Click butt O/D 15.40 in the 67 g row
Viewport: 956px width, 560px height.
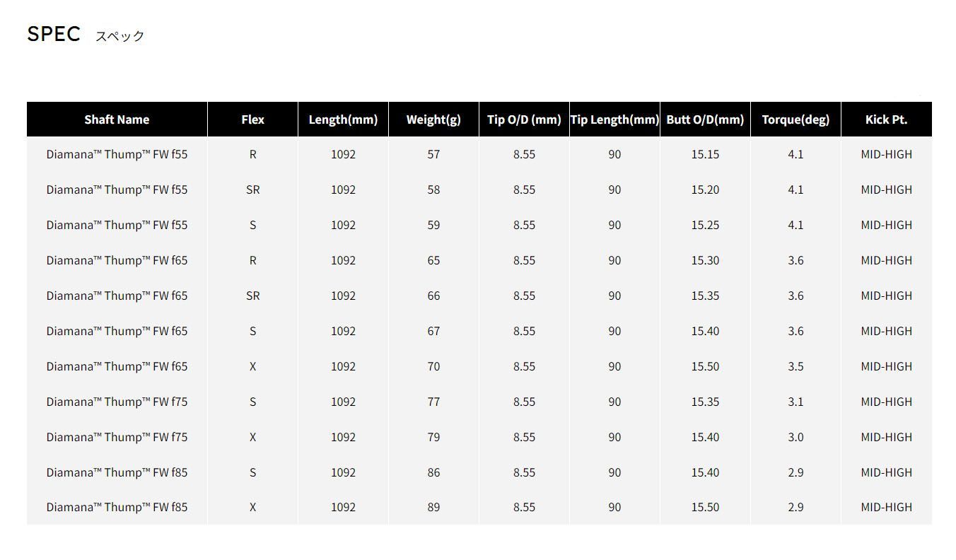[705, 331]
